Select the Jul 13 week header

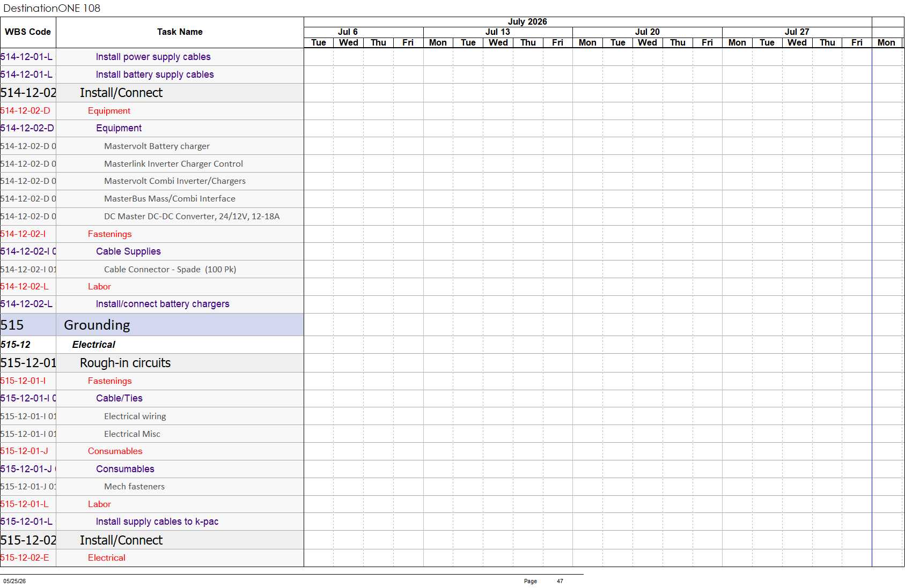pyautogui.click(x=498, y=32)
